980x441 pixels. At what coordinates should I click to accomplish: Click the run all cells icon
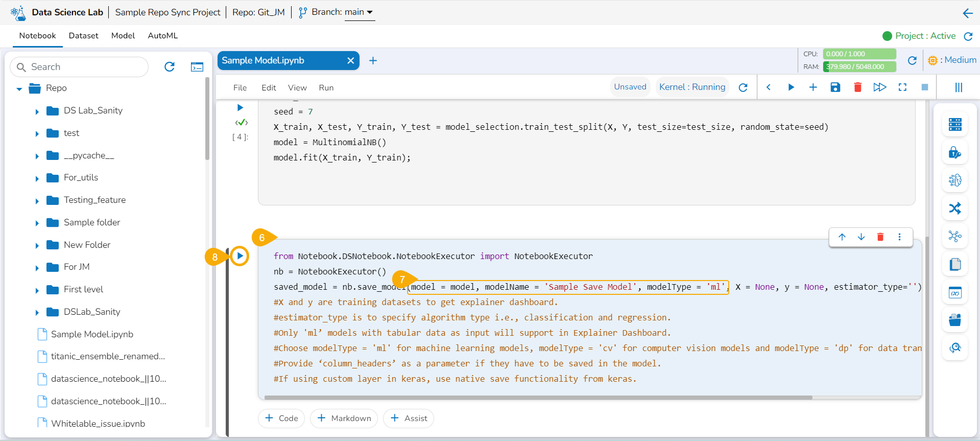(x=879, y=87)
